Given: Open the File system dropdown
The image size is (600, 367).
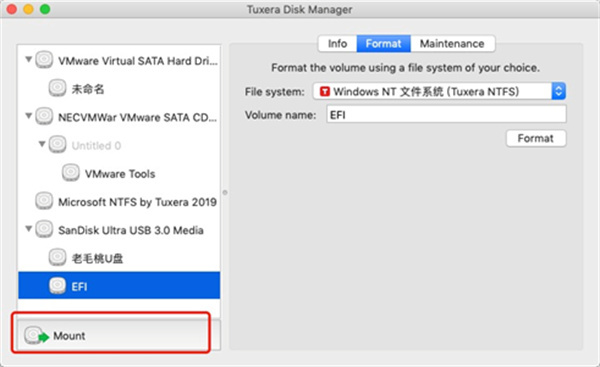Looking at the screenshot, I should pyautogui.click(x=439, y=91).
